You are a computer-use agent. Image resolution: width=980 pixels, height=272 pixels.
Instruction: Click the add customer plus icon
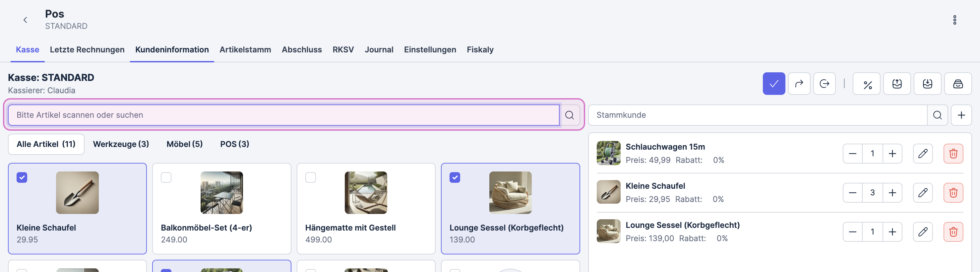click(961, 115)
